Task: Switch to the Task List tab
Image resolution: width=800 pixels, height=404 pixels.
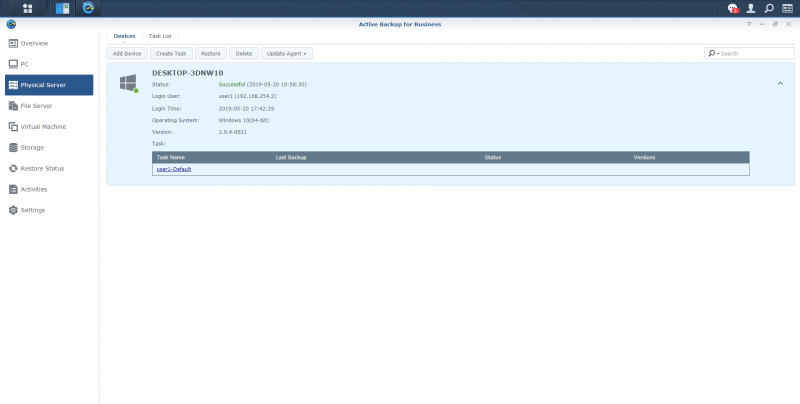Action: (x=160, y=36)
